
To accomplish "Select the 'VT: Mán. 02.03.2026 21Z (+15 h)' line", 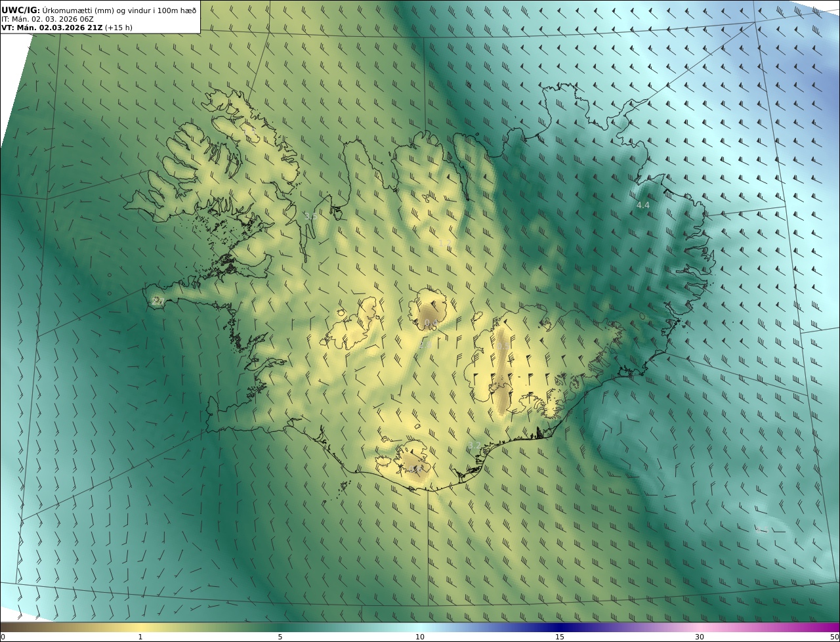I will (x=67, y=28).
